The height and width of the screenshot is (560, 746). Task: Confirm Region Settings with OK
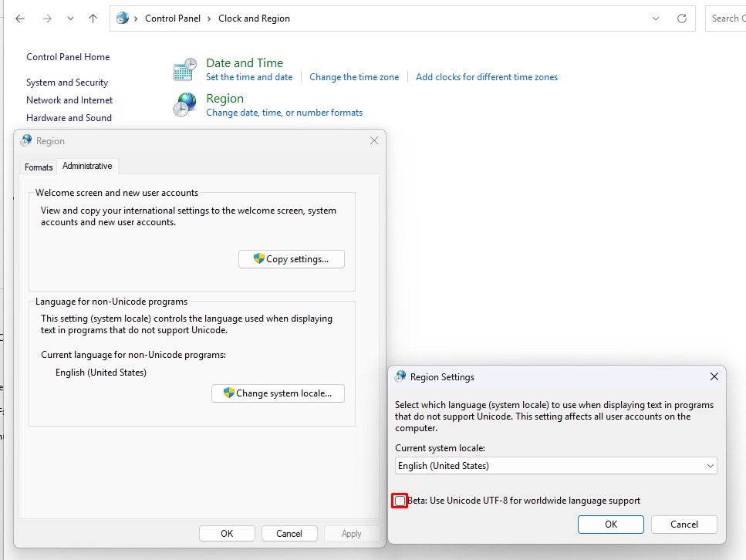click(610, 525)
